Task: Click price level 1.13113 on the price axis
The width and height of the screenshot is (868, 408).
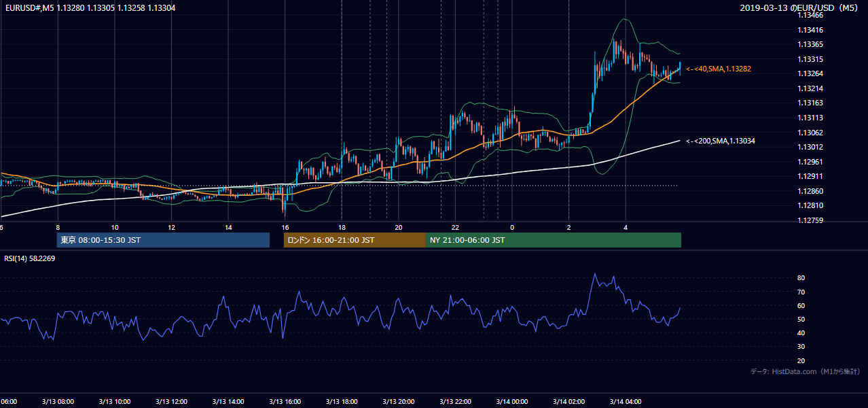Action: click(811, 118)
